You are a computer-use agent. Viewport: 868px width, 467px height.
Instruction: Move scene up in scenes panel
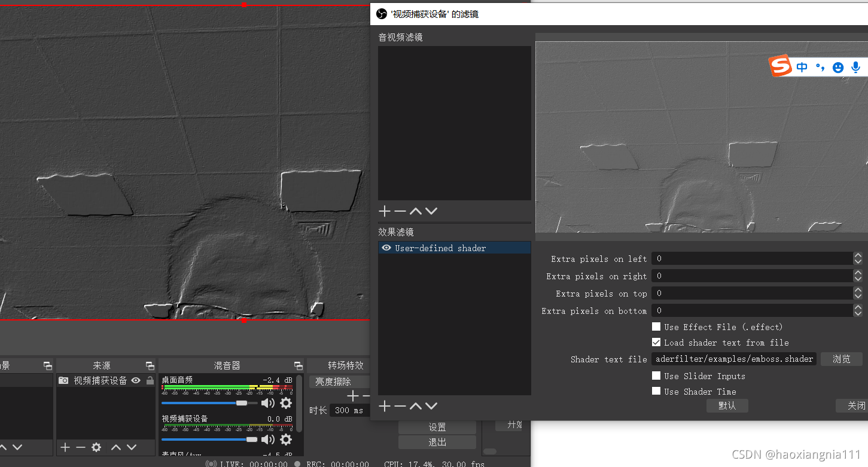2,447
